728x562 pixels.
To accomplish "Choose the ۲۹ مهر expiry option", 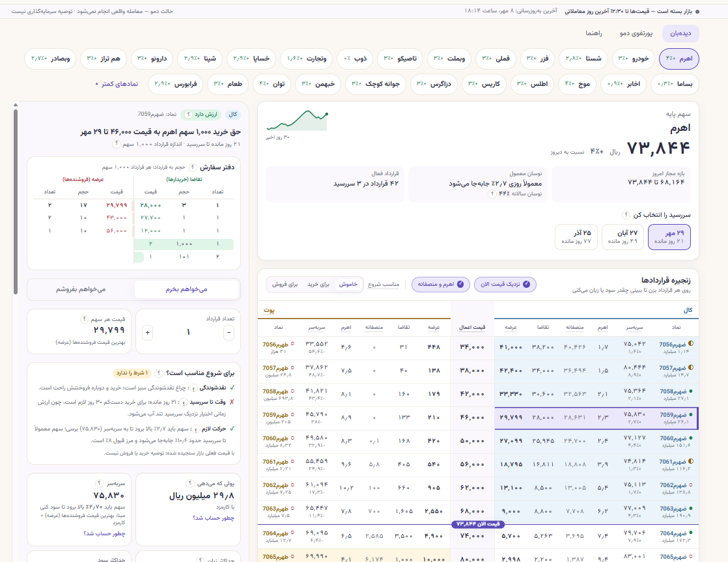I will [669, 237].
